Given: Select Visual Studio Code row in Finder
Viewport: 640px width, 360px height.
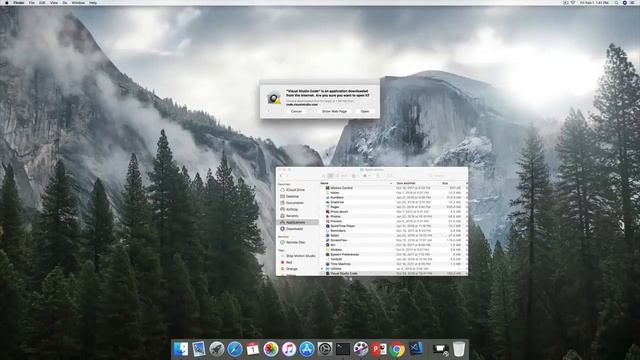Looking at the screenshot, I should (393, 273).
